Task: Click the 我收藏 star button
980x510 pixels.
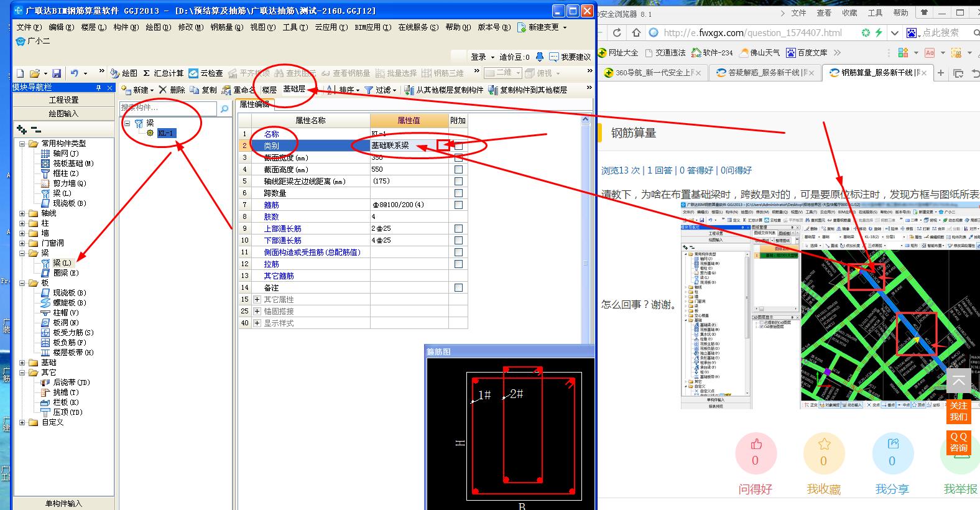Action: pyautogui.click(x=824, y=453)
